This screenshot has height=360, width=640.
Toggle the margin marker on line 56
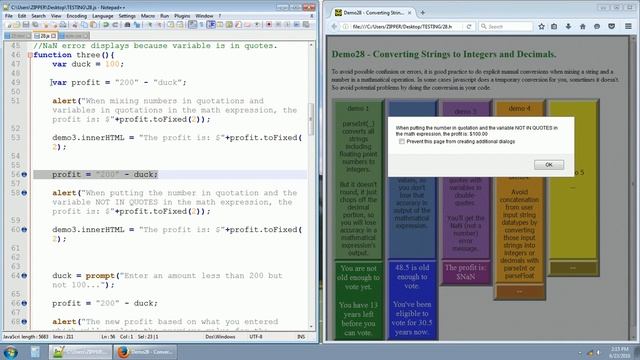(24, 175)
